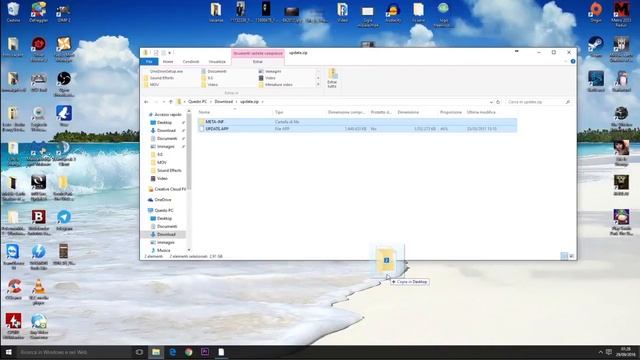The height and width of the screenshot is (360, 640).
Task: Select Creative Cloud Files in navigation pane
Action: (x=167, y=189)
